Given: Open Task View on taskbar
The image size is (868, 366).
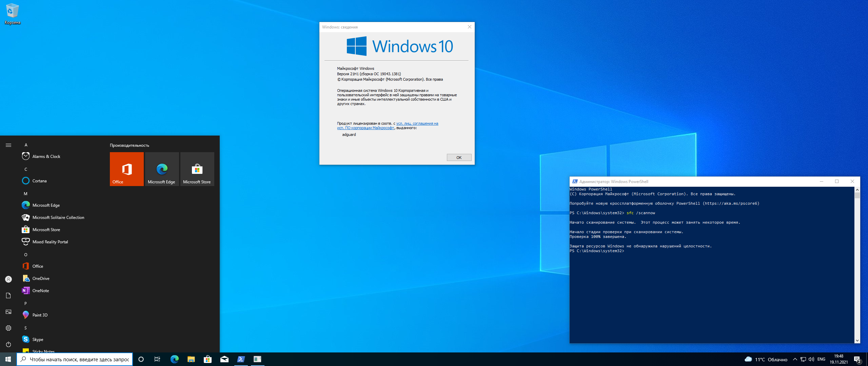Looking at the screenshot, I should 157,359.
